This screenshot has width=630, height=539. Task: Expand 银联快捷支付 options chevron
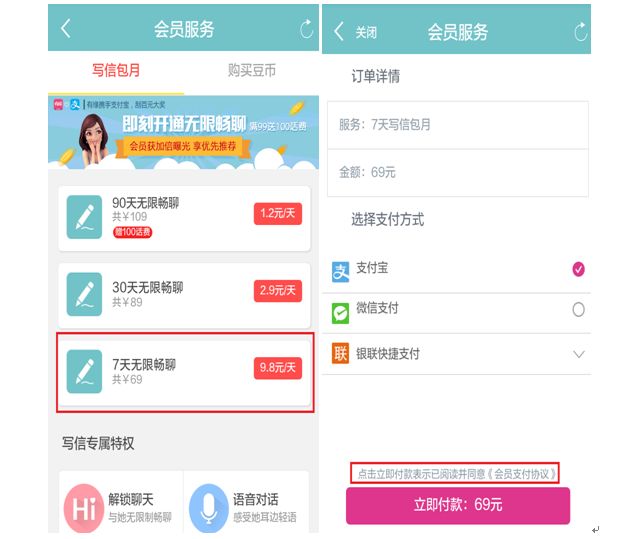(579, 354)
